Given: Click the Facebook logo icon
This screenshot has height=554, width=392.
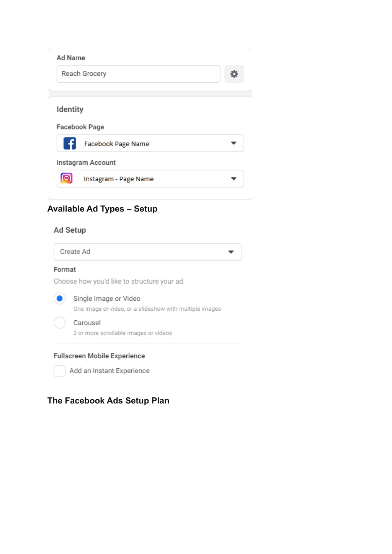Looking at the screenshot, I should [70, 143].
